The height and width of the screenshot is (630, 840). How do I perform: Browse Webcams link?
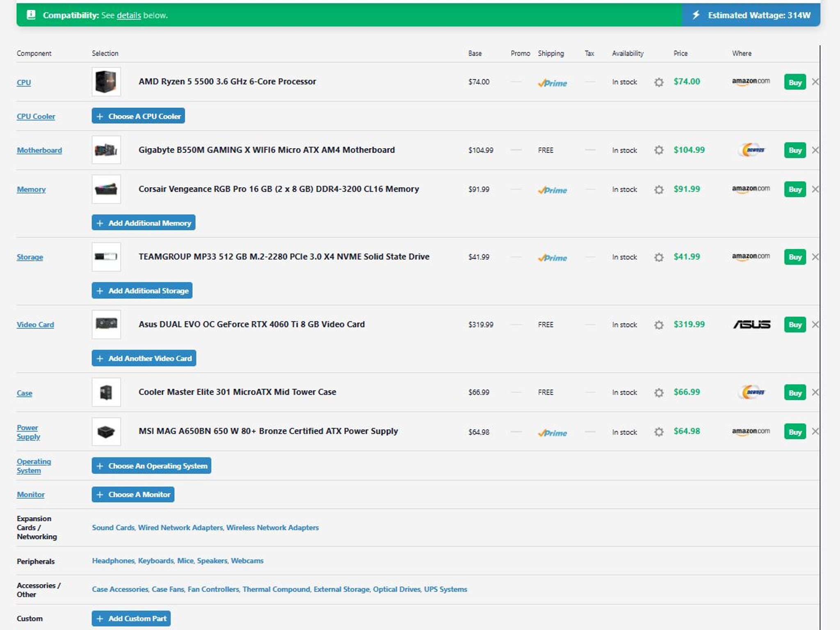point(247,561)
